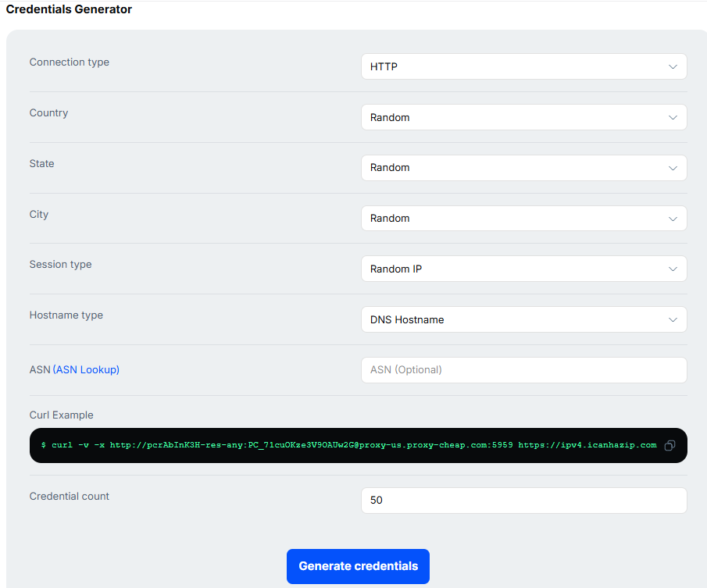The image size is (707, 588).
Task: Open the Connection type dropdown showing HTTP
Action: 523,66
